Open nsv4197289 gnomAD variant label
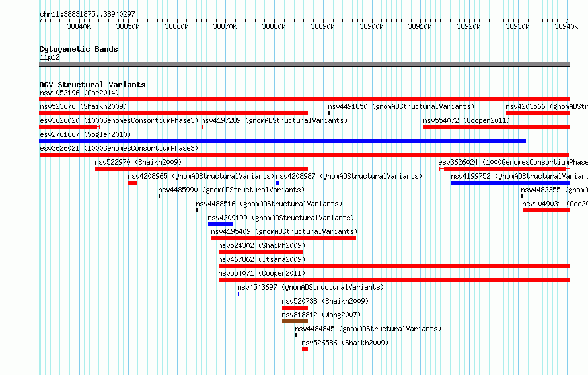This screenshot has height=375, width=588. [274, 120]
